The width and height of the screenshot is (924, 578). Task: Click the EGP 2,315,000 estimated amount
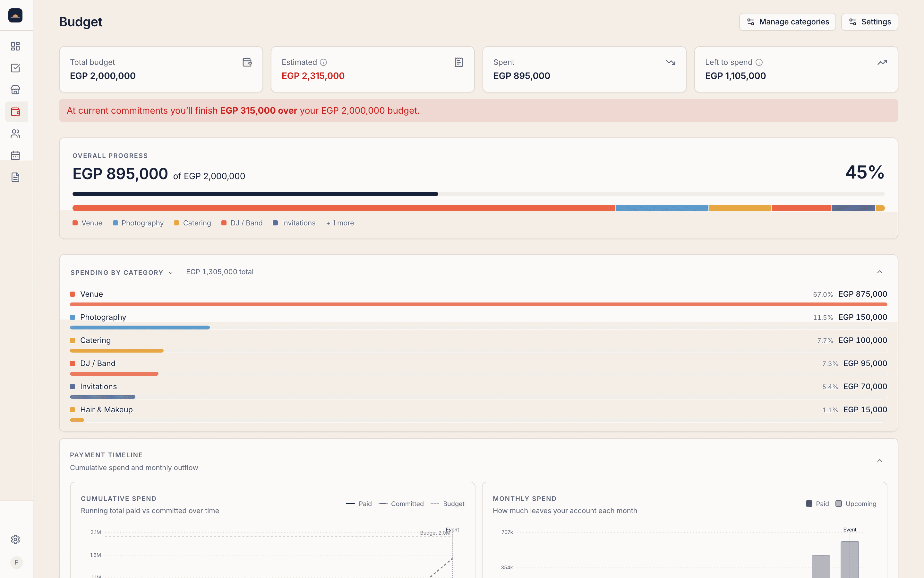click(x=313, y=76)
